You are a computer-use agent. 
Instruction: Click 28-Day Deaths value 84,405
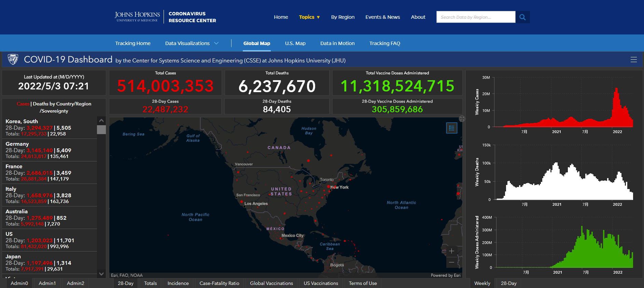[277, 109]
